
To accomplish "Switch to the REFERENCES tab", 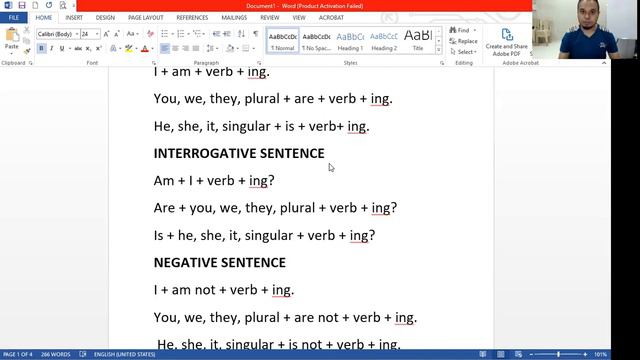I will pyautogui.click(x=192, y=18).
